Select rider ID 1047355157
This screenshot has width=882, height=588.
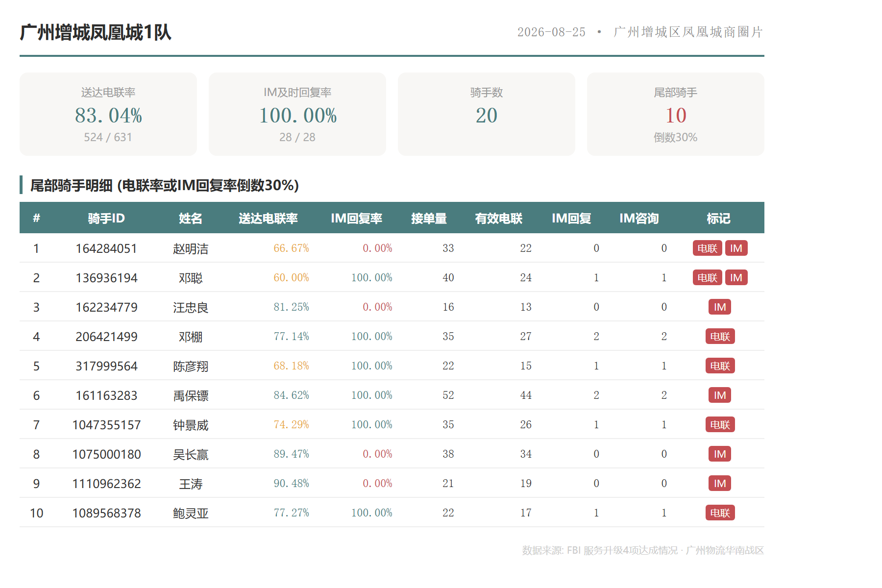(106, 425)
